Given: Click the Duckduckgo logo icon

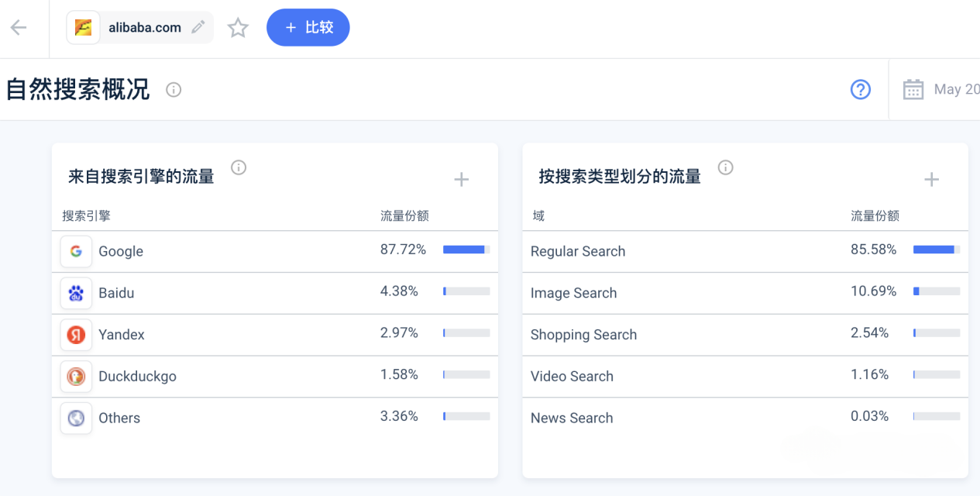Looking at the screenshot, I should coord(76,377).
